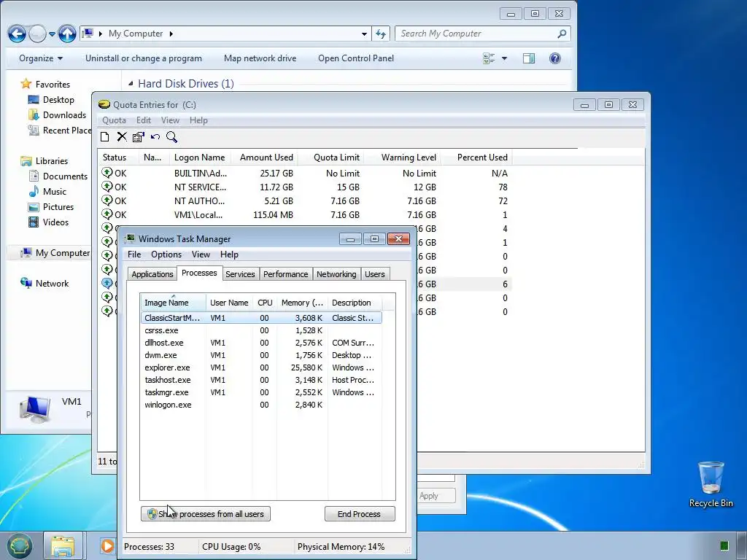Click Show processes from all users button
The width and height of the screenshot is (747, 560).
(205, 514)
